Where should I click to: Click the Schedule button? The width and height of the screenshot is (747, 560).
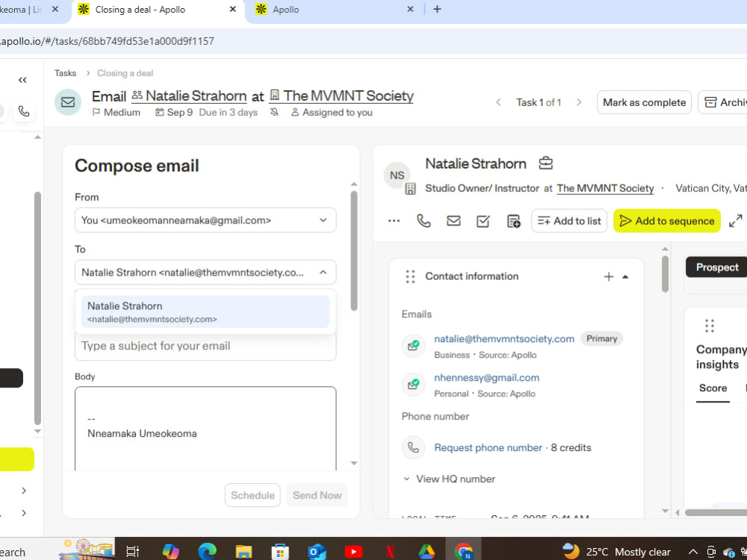coord(252,495)
